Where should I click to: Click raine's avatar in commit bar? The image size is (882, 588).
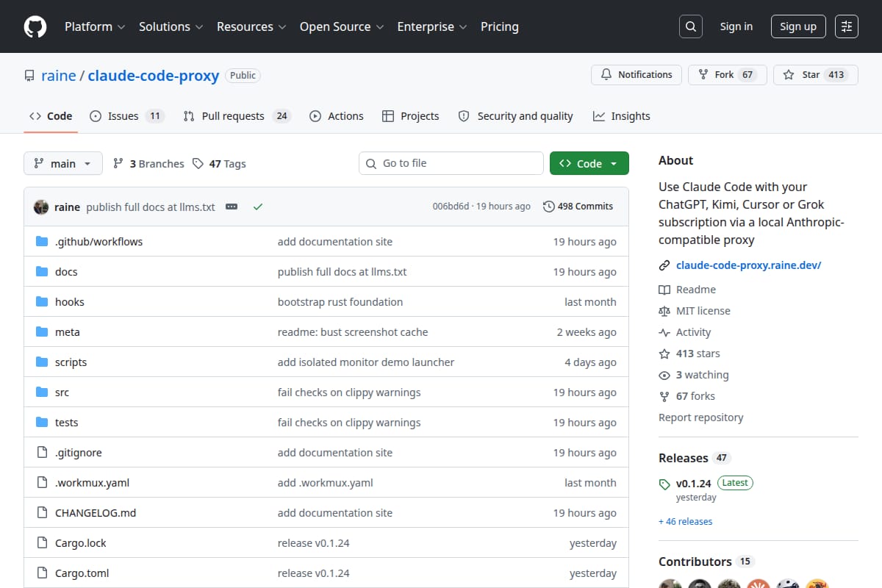pos(41,207)
